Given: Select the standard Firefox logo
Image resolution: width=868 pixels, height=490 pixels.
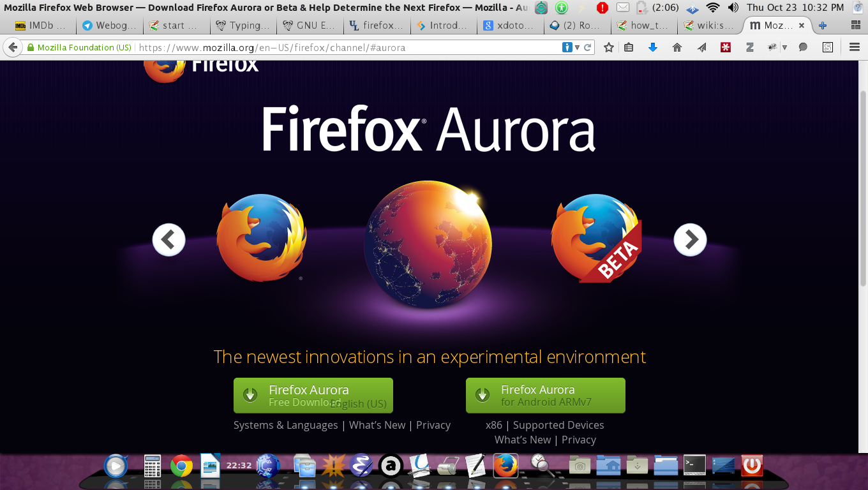Looking at the screenshot, I should coord(261,237).
